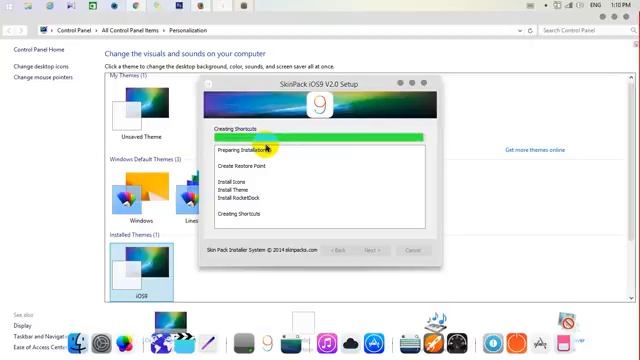The width and height of the screenshot is (640, 360).
Task: Open the Applications folder dock icon
Action: click(x=540, y=343)
